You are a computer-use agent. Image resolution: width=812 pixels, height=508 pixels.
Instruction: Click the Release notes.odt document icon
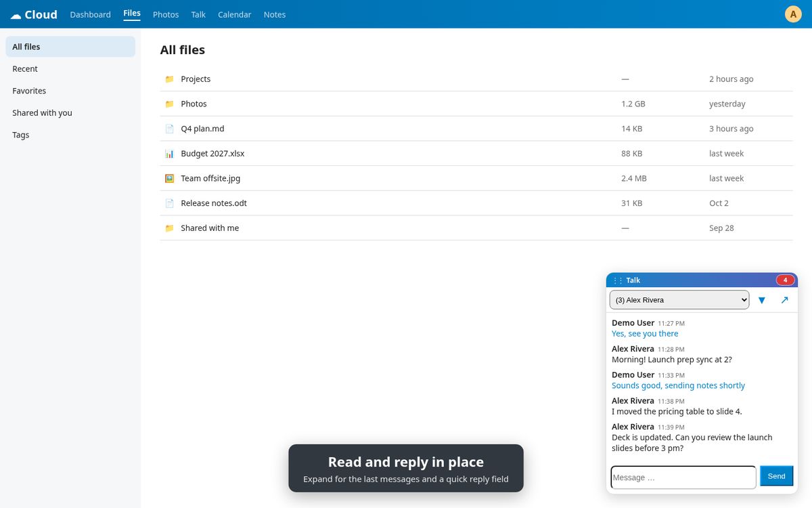click(169, 203)
